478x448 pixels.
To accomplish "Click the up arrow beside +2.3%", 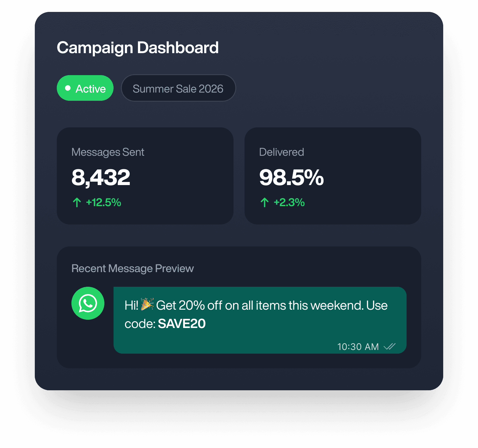I will click(x=264, y=202).
